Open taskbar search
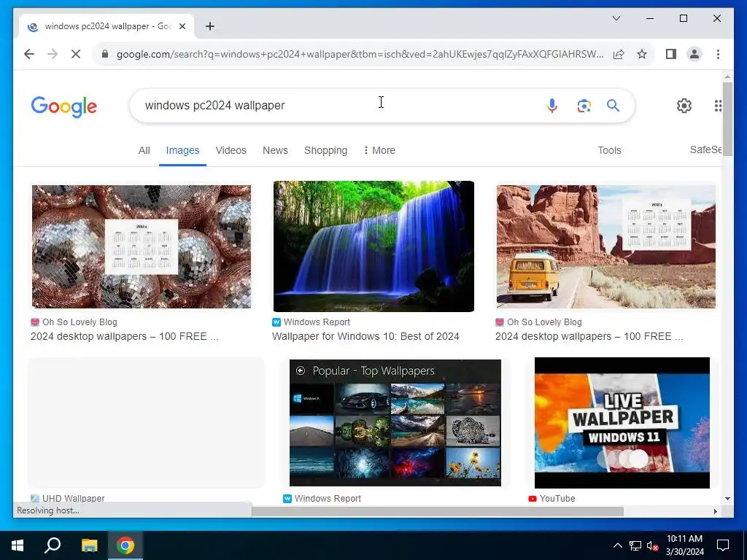This screenshot has height=560, width=747. [53, 545]
